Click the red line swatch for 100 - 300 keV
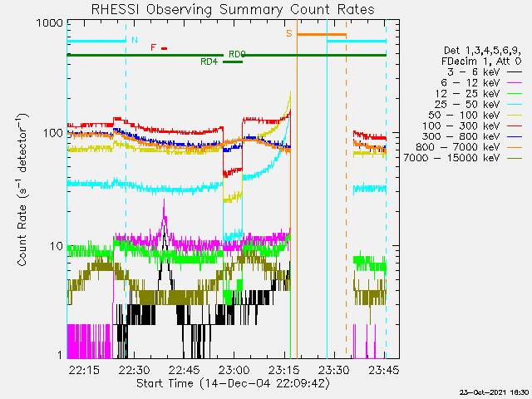The height and width of the screenshot is (399, 532). 515,126
